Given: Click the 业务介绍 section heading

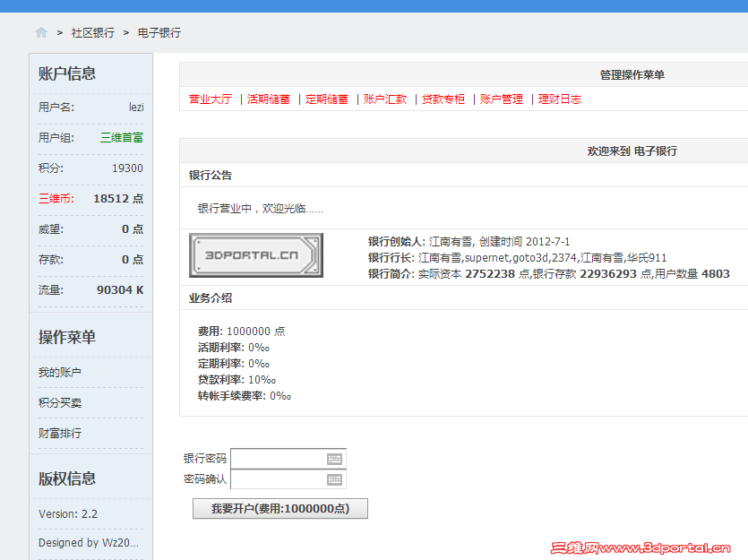Looking at the screenshot, I should click(211, 298).
